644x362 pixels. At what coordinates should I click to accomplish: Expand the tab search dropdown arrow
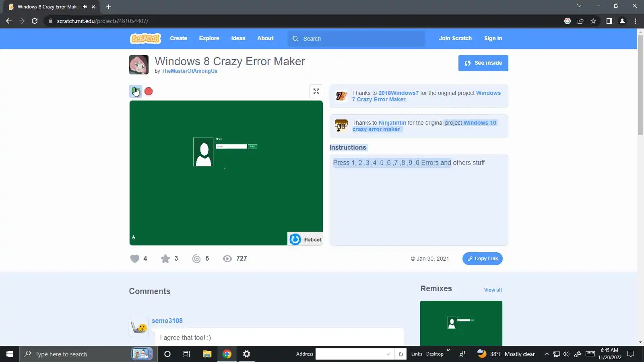(579, 6)
